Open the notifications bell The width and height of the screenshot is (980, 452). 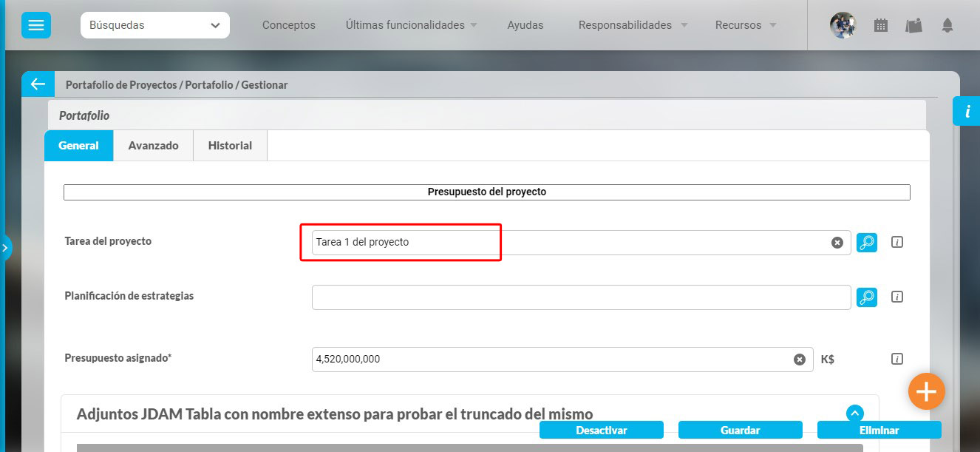pos(947,25)
